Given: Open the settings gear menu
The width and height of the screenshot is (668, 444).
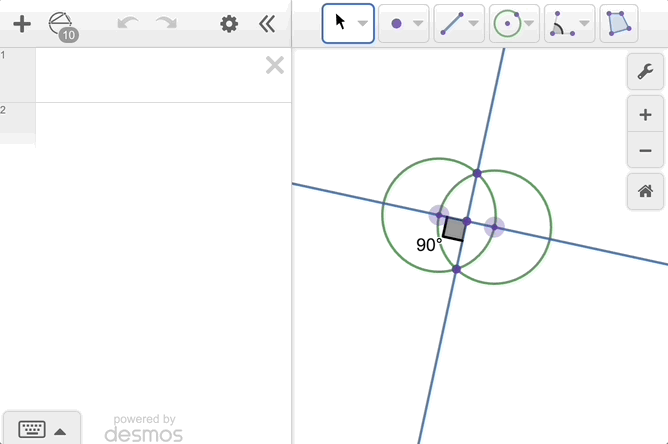Looking at the screenshot, I should [229, 24].
